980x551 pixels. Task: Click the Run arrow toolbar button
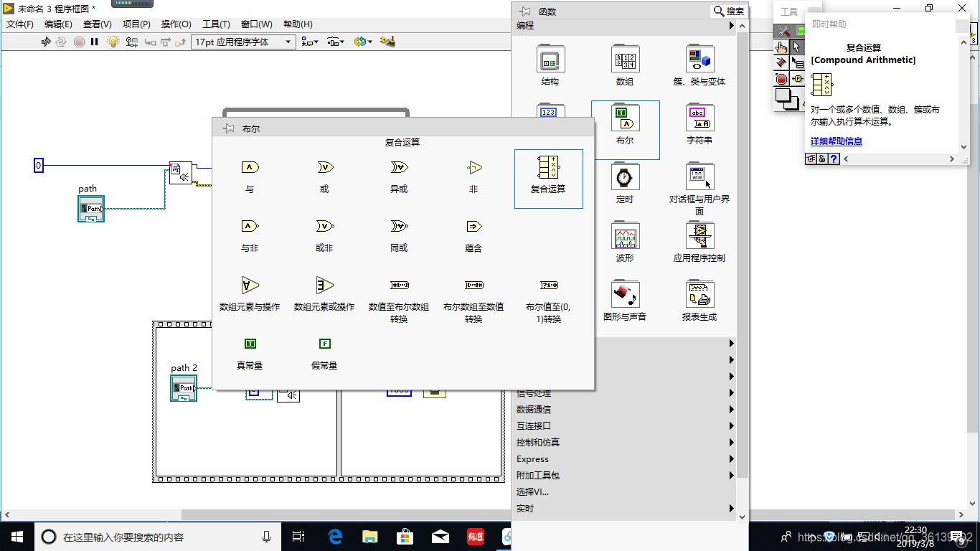click(x=46, y=42)
